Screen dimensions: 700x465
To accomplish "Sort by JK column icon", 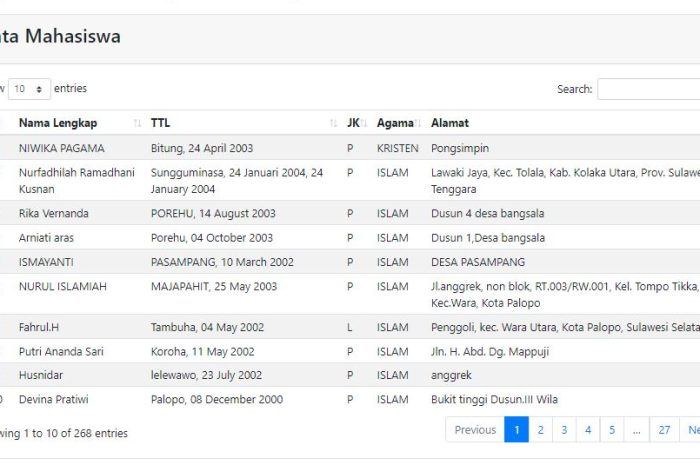I will click(x=364, y=123).
